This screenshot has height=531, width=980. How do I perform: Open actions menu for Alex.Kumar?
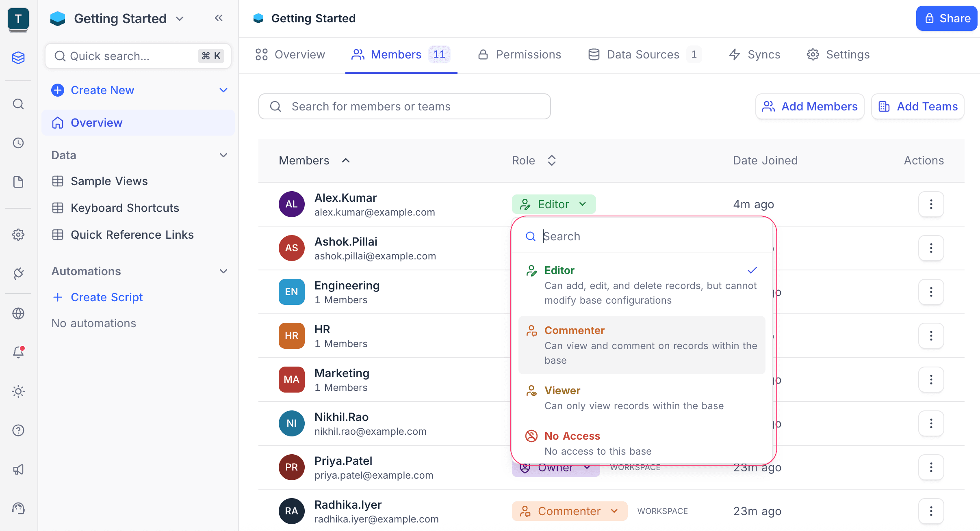click(931, 204)
